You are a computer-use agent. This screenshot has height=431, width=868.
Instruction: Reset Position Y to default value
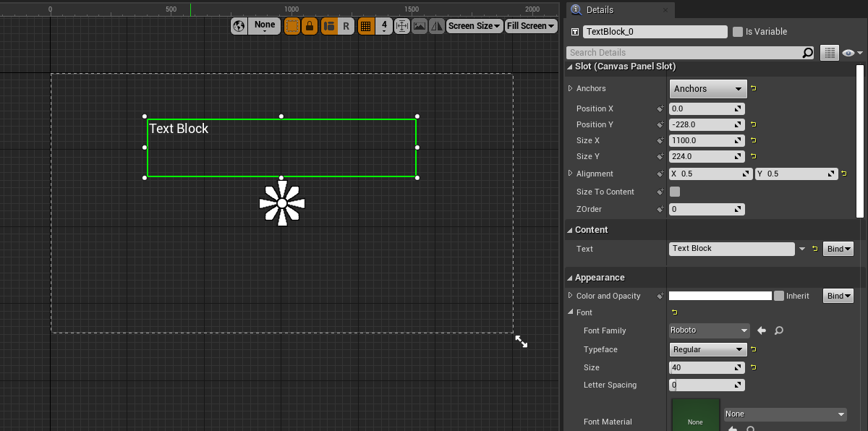(754, 124)
